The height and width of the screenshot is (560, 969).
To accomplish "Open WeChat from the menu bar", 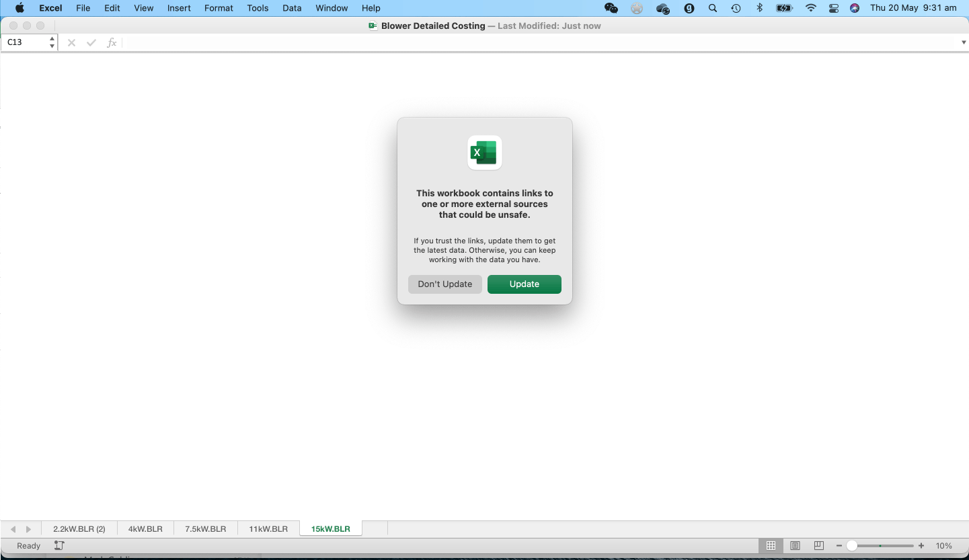I will pos(611,8).
